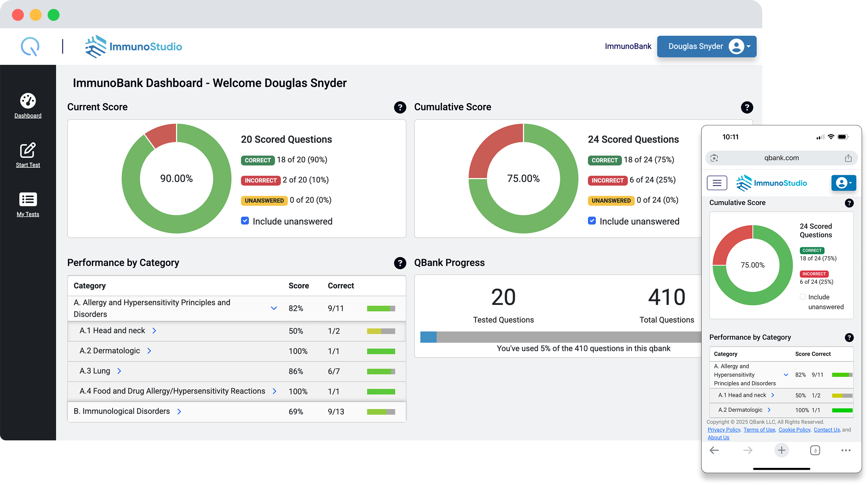Click the desktop 75.00% Cumulative Score donut
Image resolution: width=868 pixels, height=485 pixels.
[x=523, y=179]
